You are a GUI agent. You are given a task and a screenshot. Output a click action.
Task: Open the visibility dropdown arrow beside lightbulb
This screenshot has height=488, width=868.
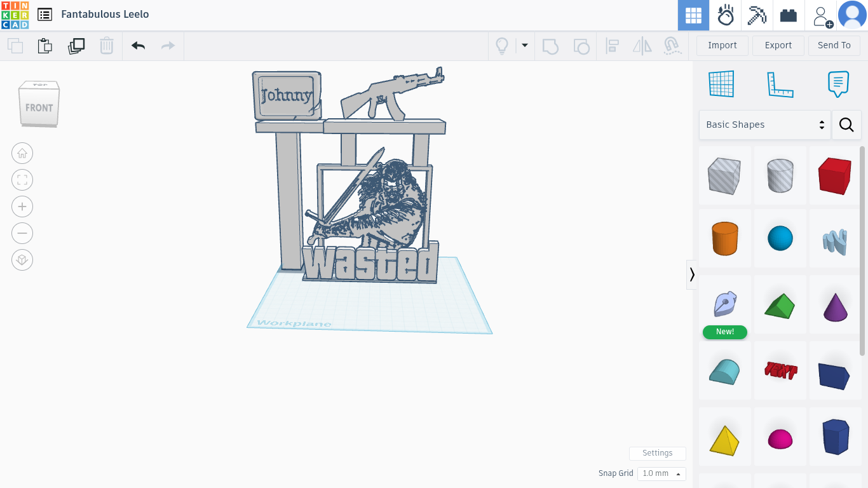point(525,45)
